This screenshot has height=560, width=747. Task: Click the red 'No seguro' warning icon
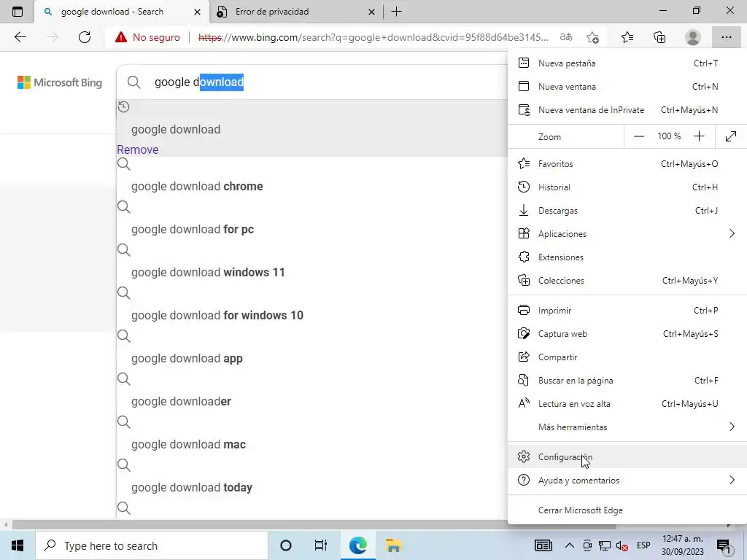click(121, 37)
